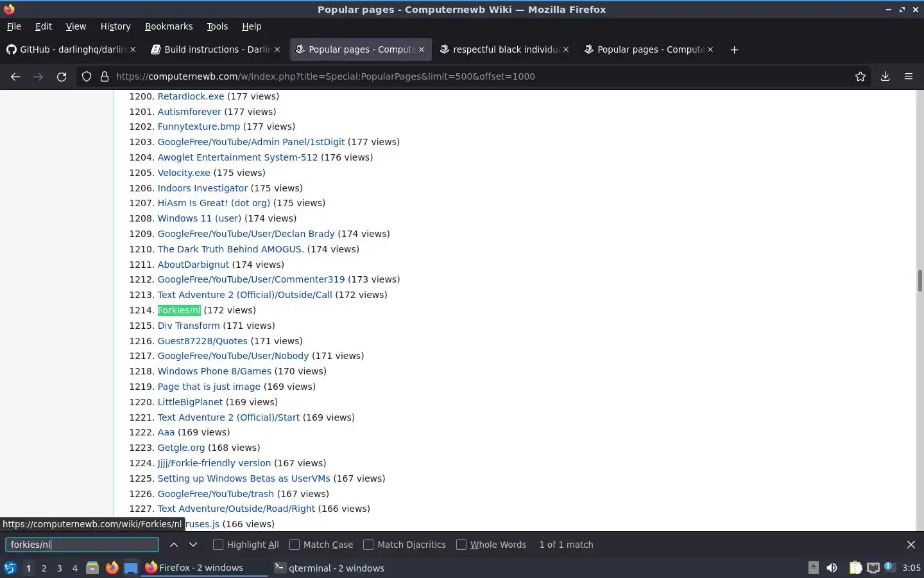
Task: Close the respectful black individual tab
Action: coord(566,49)
